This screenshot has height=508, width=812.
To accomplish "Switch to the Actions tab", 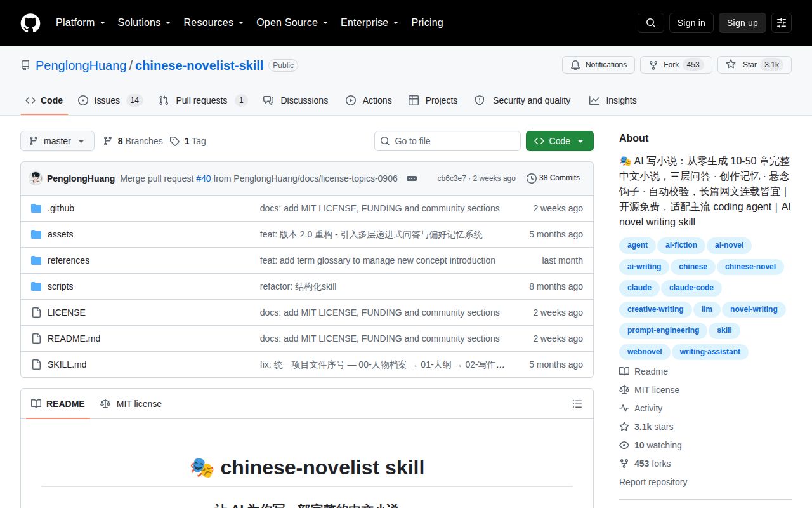I will click(369, 100).
